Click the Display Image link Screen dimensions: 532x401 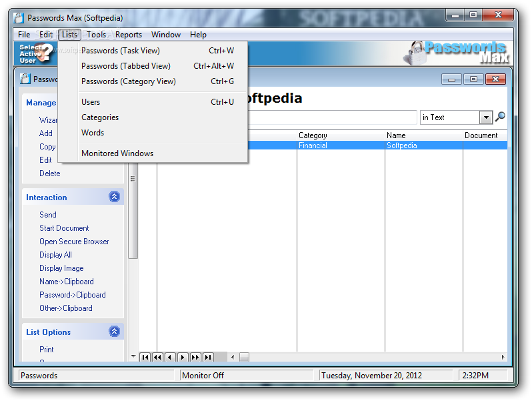click(x=61, y=268)
